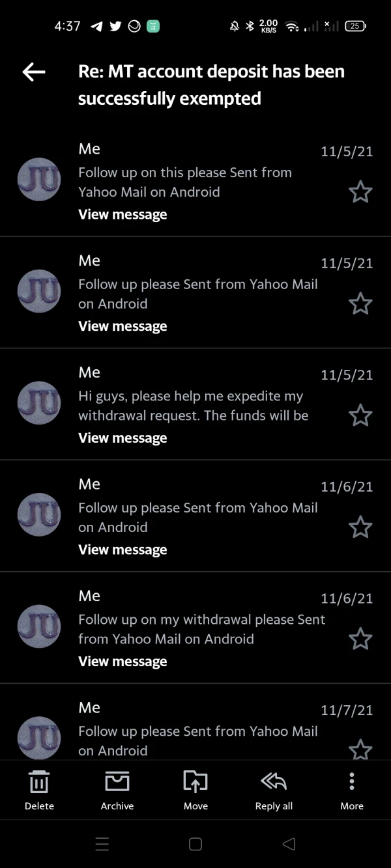Star the first 11/6/21 'Follow up please' message
The height and width of the screenshot is (868, 391).
pos(360,527)
